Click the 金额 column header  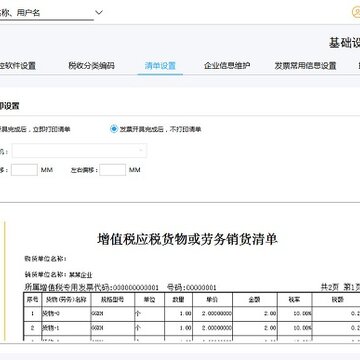coord(255,300)
